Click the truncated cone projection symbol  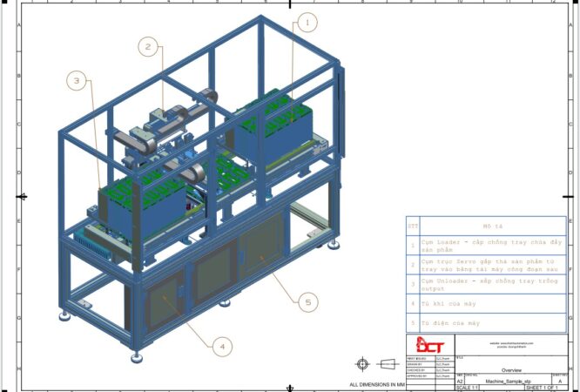(388, 363)
